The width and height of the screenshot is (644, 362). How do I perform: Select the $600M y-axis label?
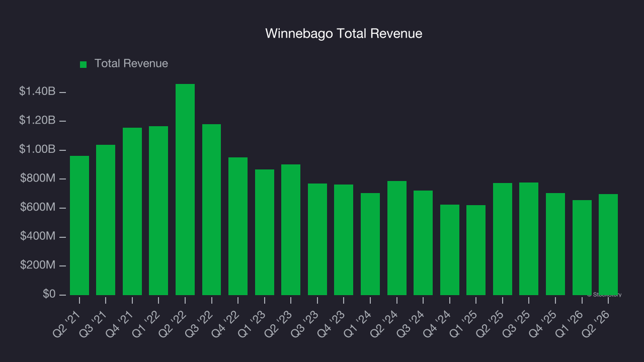tap(38, 207)
